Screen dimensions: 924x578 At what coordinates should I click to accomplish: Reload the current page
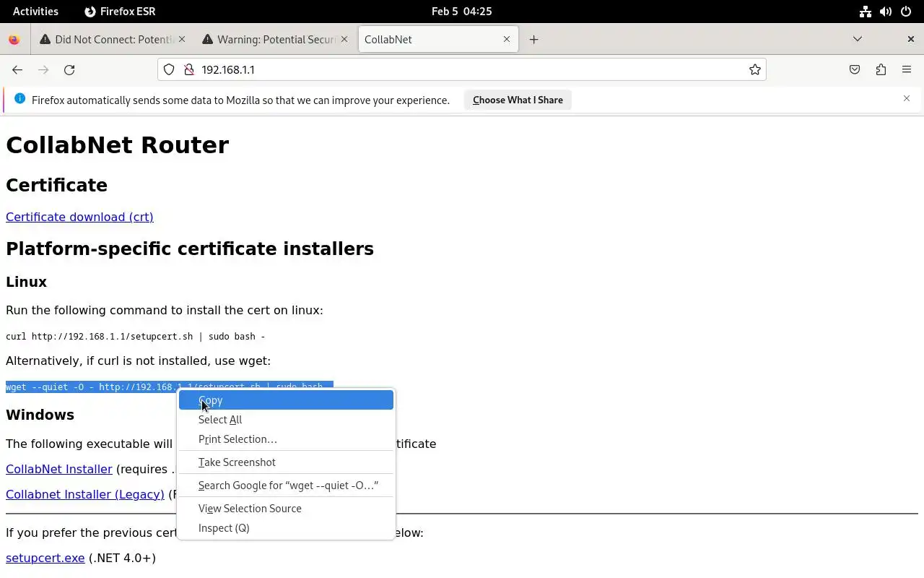(x=69, y=70)
